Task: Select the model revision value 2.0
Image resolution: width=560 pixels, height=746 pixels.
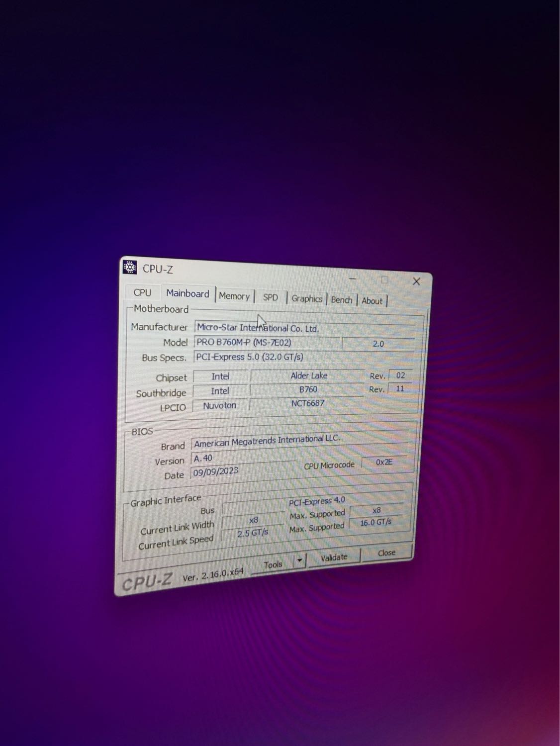Action: point(378,344)
